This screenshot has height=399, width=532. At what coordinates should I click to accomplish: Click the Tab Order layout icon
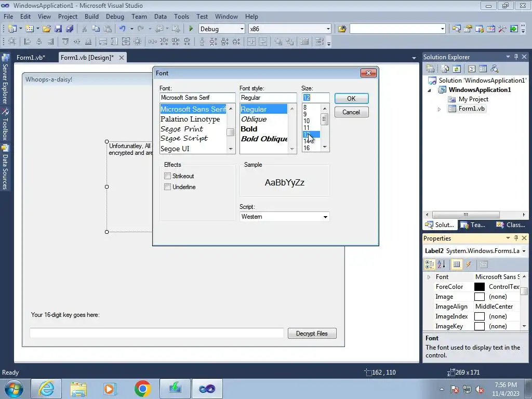(320, 42)
